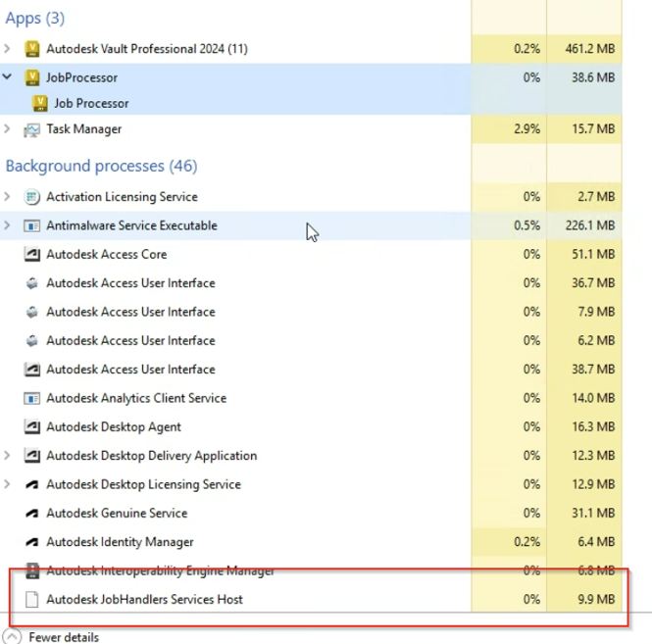The image size is (652, 644).
Task: Click the Activation Licensing Service icon
Action: [x=32, y=197]
